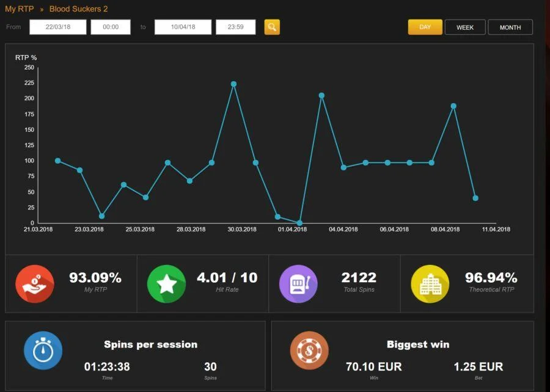
Task: Switch chart view to DAY
Action: click(425, 27)
